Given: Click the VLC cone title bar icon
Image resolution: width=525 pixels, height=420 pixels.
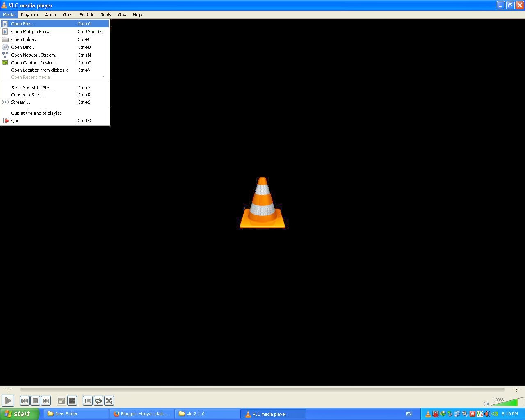Looking at the screenshot, I should pyautogui.click(x=4, y=5).
